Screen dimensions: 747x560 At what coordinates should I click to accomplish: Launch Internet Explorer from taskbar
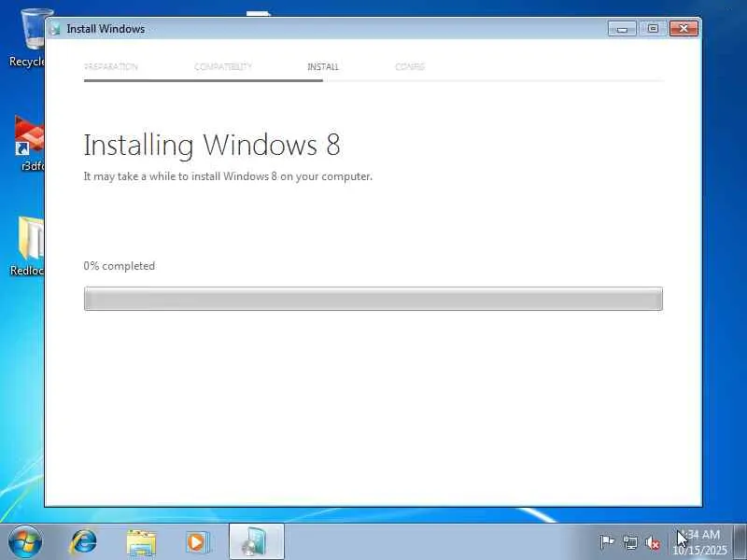tap(83, 542)
